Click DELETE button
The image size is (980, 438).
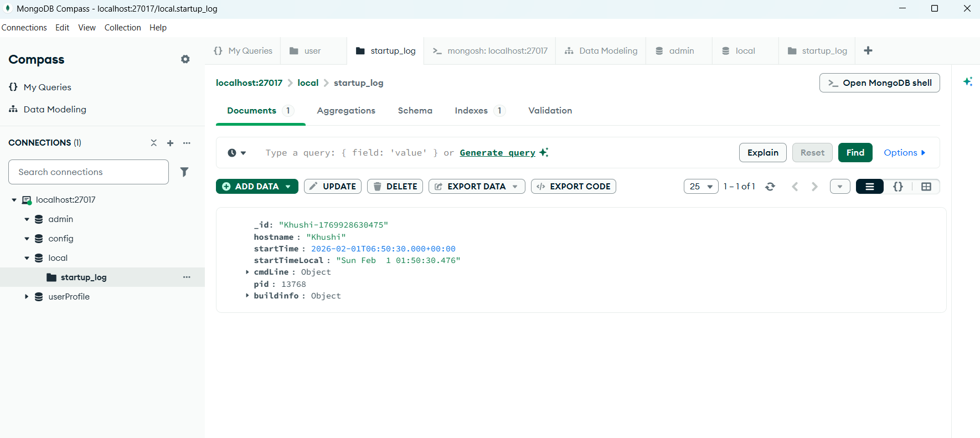pos(395,187)
